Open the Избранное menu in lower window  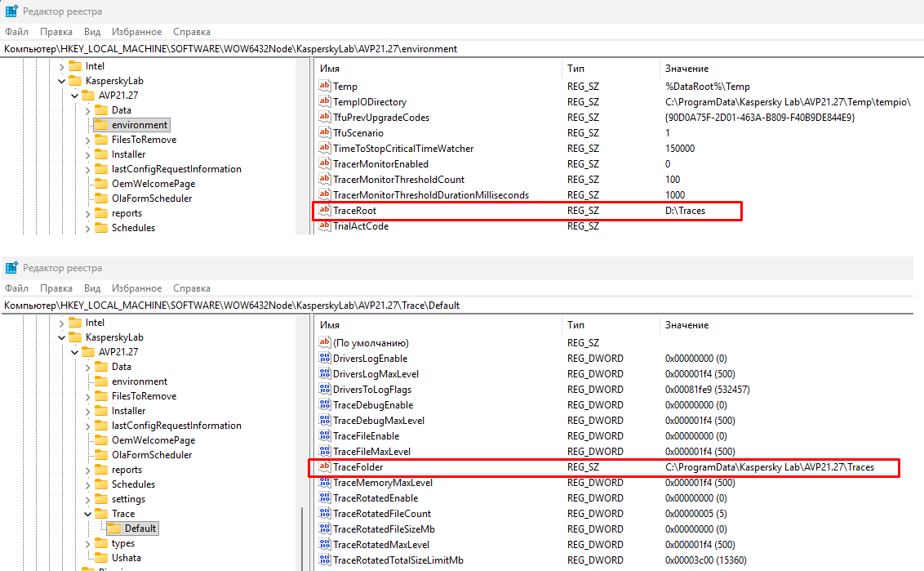[136, 288]
